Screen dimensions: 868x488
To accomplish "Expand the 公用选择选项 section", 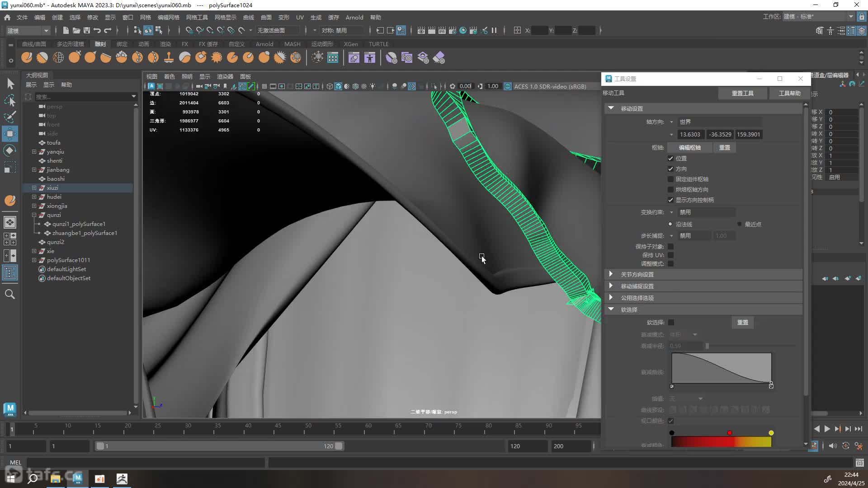I will pos(611,298).
